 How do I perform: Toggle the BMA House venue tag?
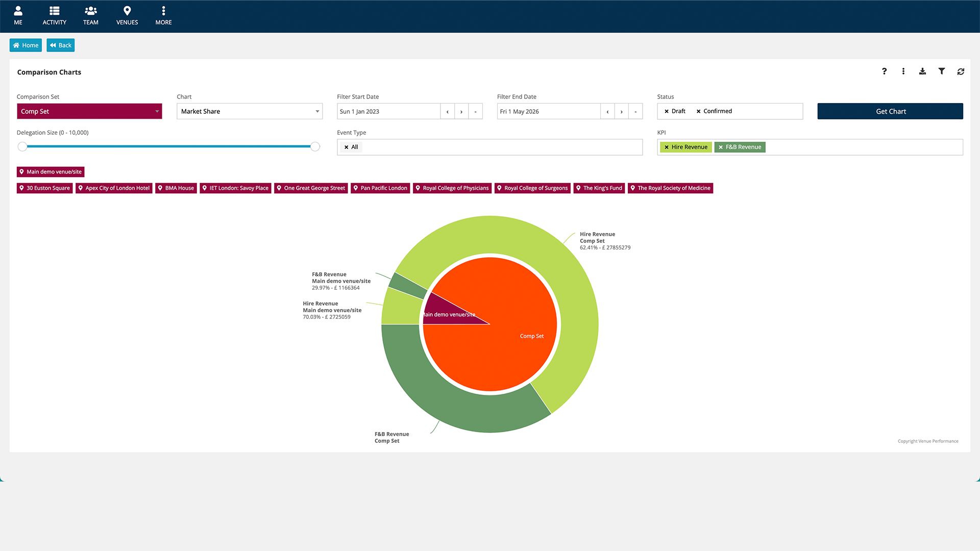pos(176,188)
